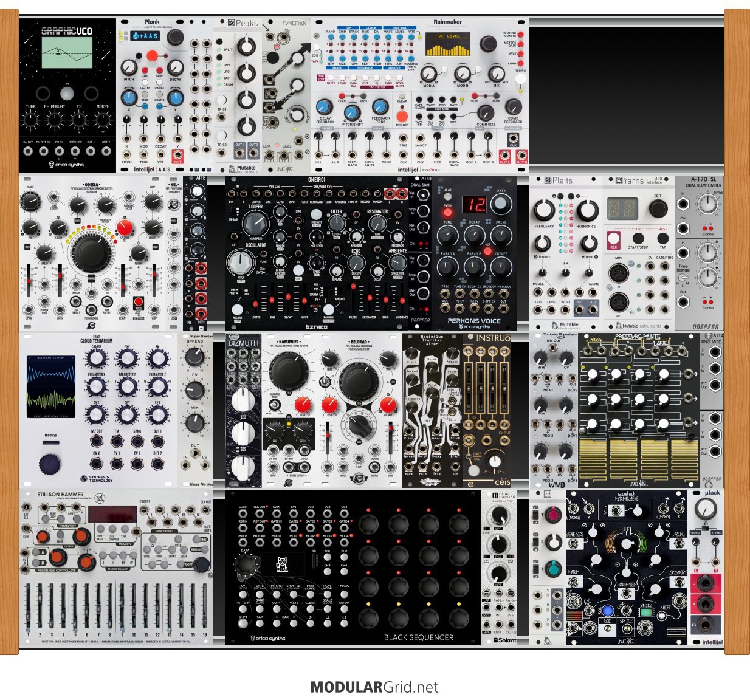Image resolution: width=750 pixels, height=700 pixels.
Task: Open the ModularGrid.net link
Action: click(374, 687)
